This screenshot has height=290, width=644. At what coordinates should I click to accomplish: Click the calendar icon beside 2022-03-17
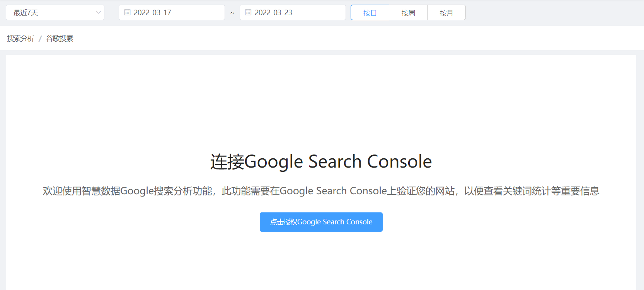pyautogui.click(x=127, y=12)
